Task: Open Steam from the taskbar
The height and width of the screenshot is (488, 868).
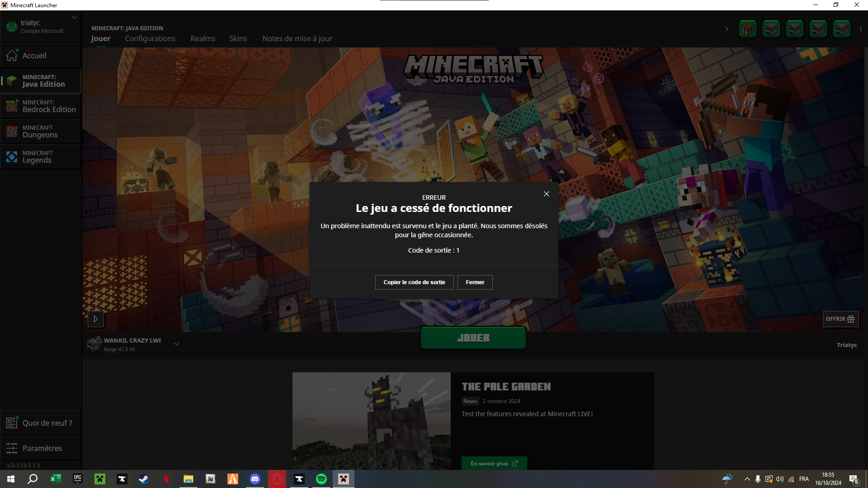Action: [144, 479]
